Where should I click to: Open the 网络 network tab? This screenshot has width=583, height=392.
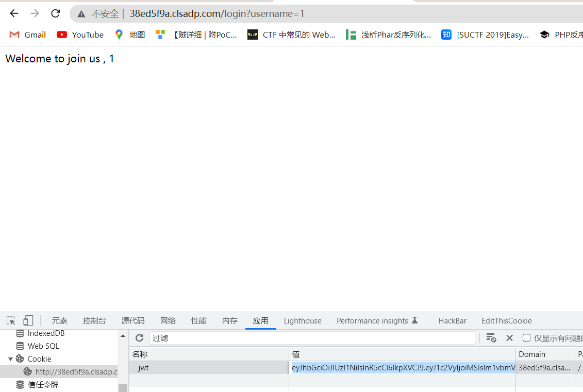(168, 320)
